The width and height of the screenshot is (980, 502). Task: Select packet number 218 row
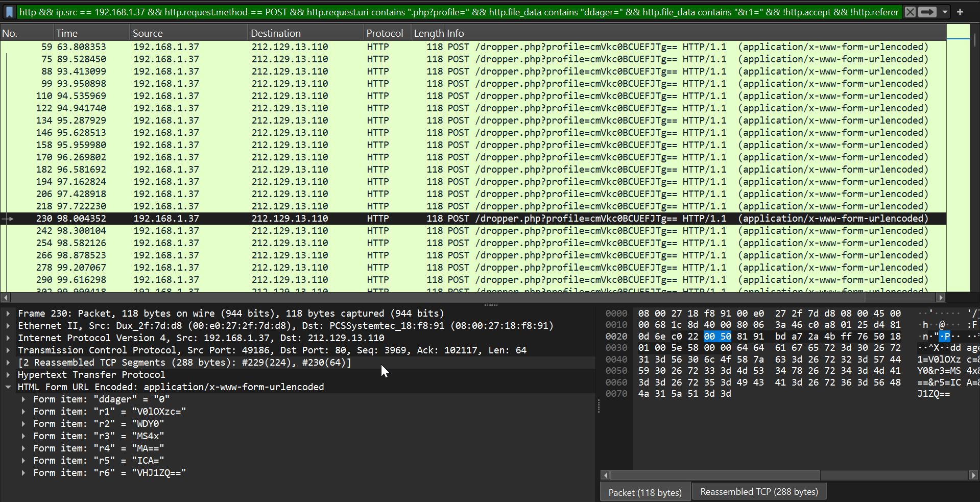(x=473, y=206)
